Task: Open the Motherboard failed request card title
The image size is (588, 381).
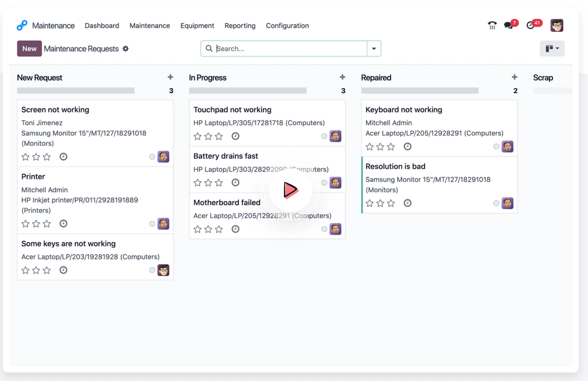Action: click(227, 202)
